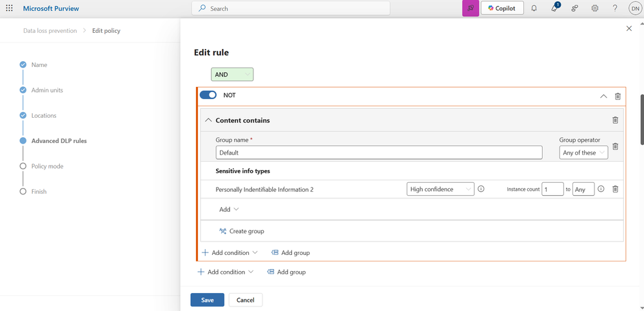Toggle the NOT switch off

pyautogui.click(x=208, y=95)
